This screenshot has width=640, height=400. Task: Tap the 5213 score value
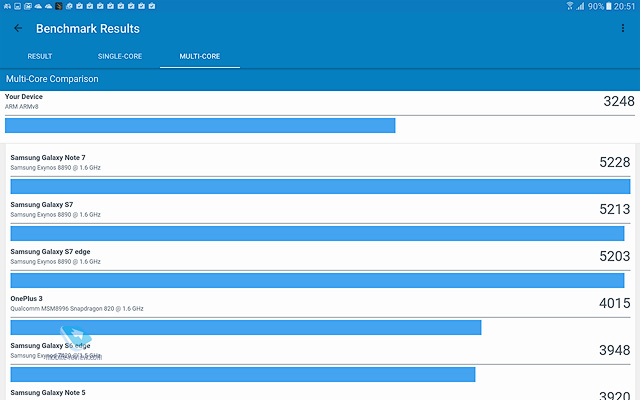(x=615, y=209)
